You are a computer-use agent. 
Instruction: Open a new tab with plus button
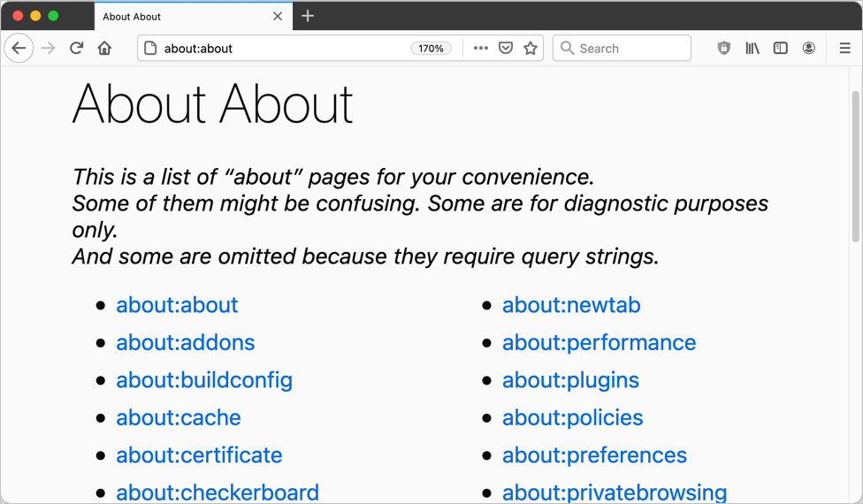click(x=308, y=16)
